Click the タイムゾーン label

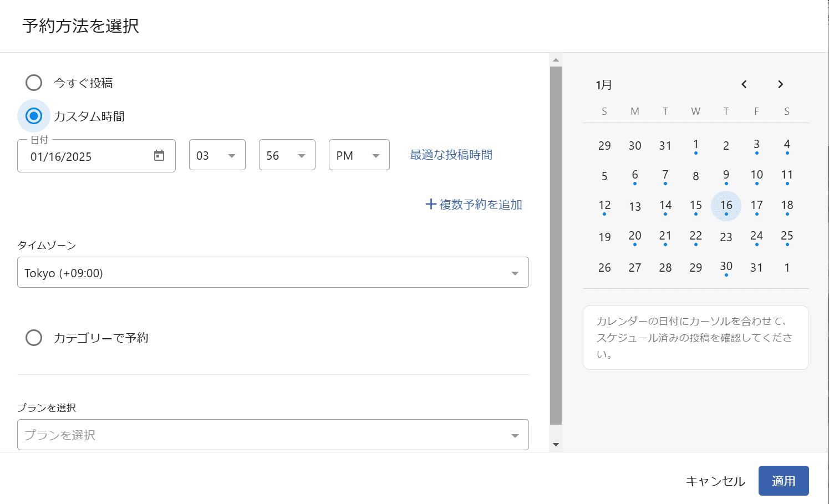47,245
